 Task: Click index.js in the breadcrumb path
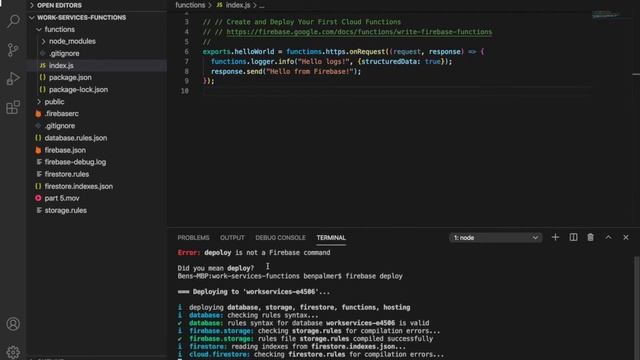(238, 5)
